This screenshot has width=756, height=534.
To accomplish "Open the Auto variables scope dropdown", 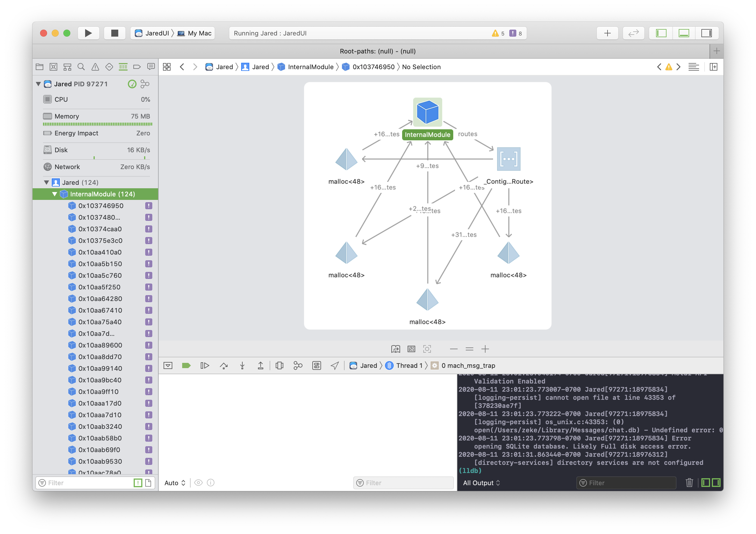I will pos(175,483).
